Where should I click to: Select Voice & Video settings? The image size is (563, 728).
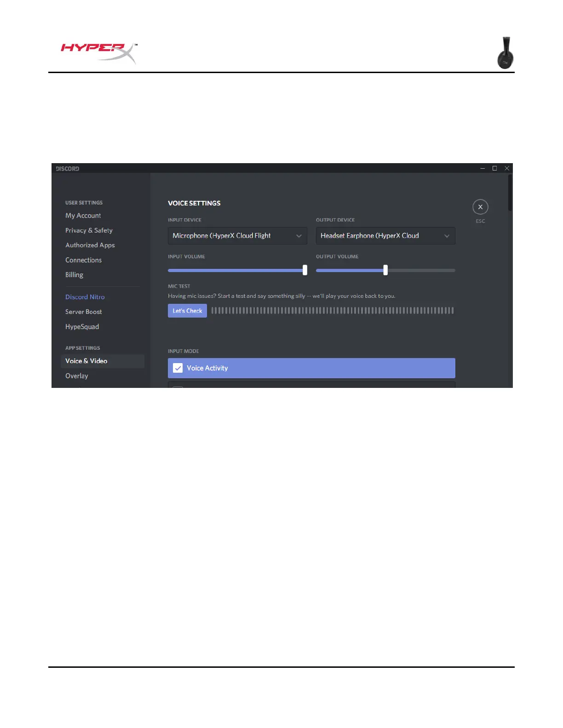pos(103,361)
